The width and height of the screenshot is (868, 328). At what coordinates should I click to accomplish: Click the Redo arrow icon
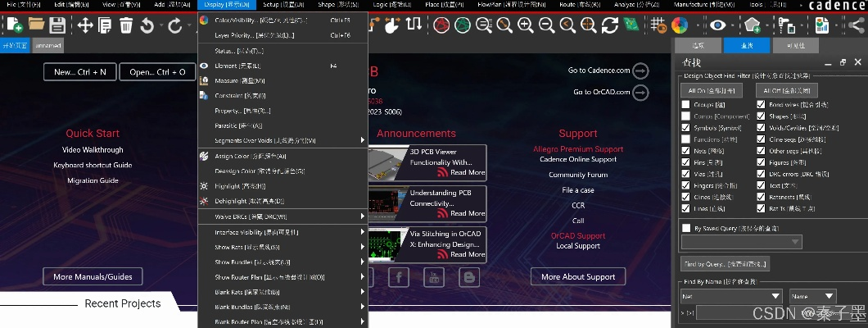175,25
